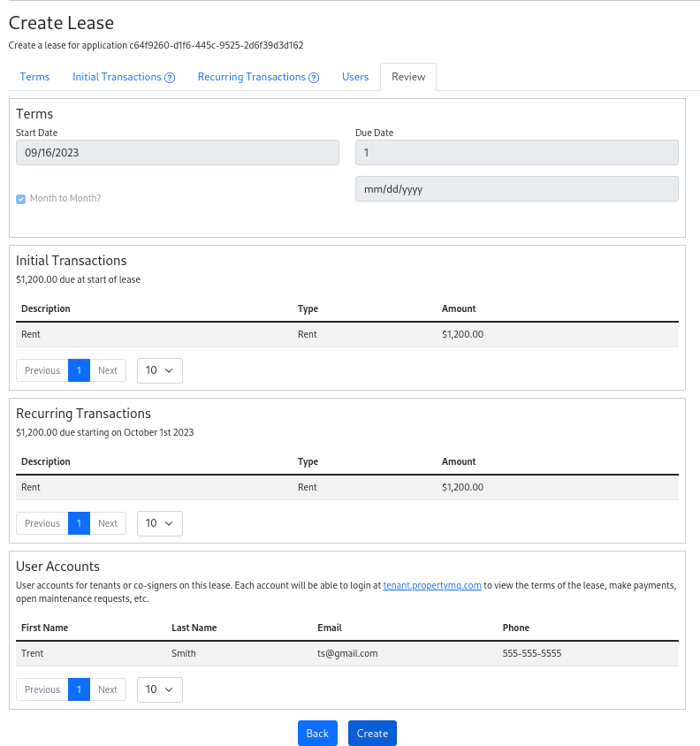Click Next in User Accounts pagination
The image size is (700, 746).
pyautogui.click(x=108, y=689)
